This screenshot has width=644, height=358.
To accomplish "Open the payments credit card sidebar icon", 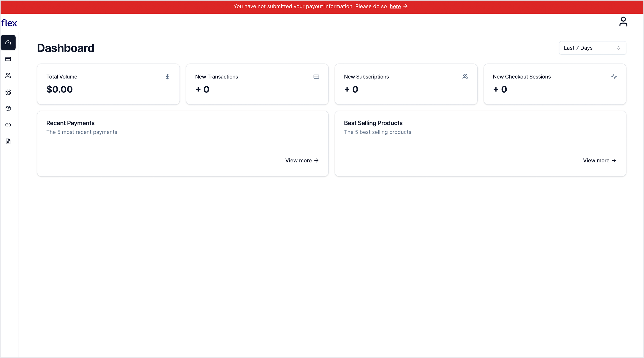I will (8, 59).
